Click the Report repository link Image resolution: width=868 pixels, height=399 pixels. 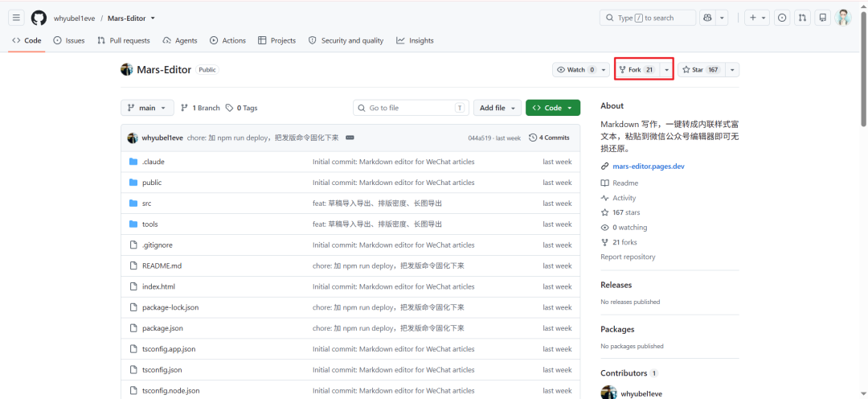pyautogui.click(x=628, y=257)
